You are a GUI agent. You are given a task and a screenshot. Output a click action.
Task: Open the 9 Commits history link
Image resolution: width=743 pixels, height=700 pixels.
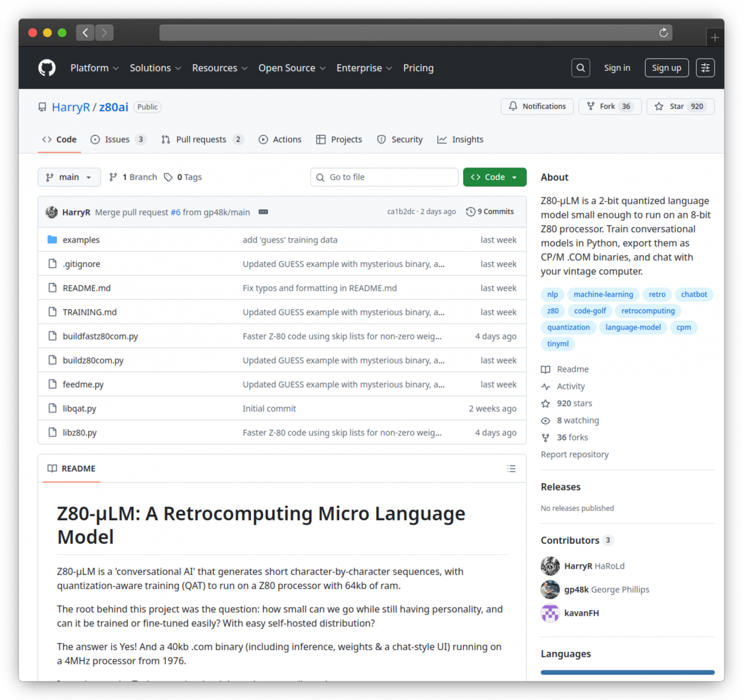(x=490, y=212)
